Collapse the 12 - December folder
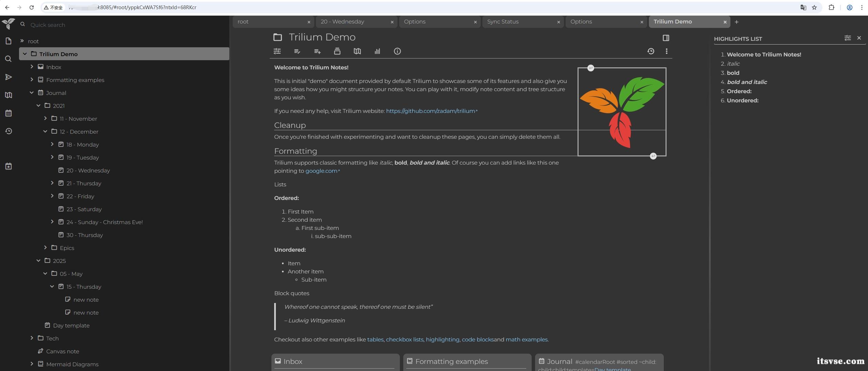Screen dimensions: 868x371 click(46, 131)
